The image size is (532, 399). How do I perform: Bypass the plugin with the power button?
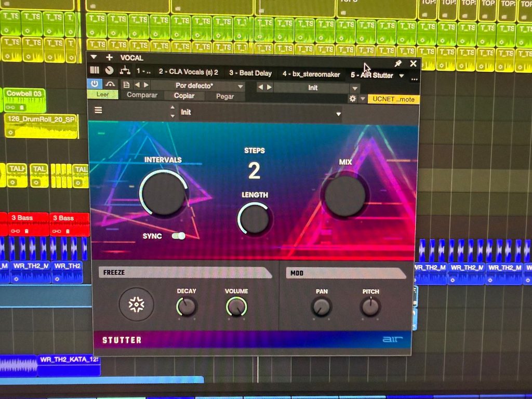click(95, 84)
